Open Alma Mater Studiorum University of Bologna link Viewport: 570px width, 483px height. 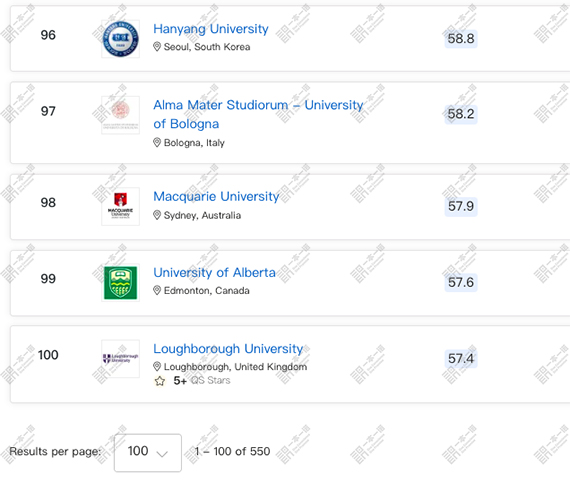coord(258,114)
